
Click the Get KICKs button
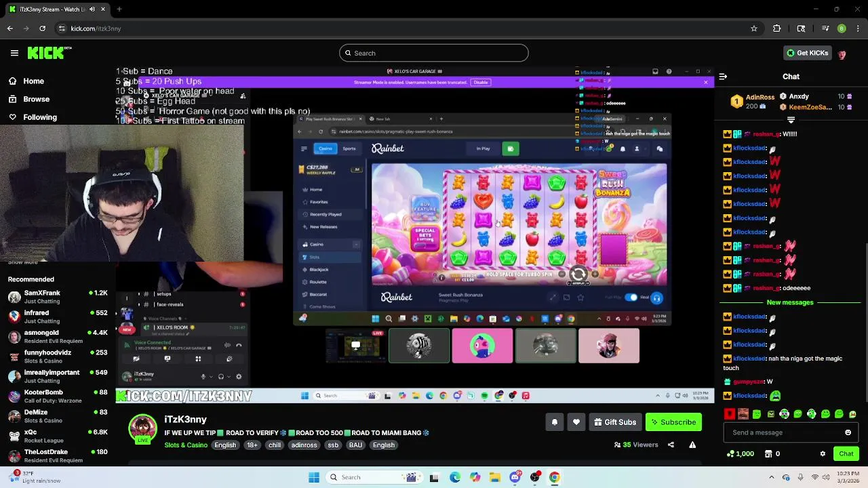(x=807, y=53)
